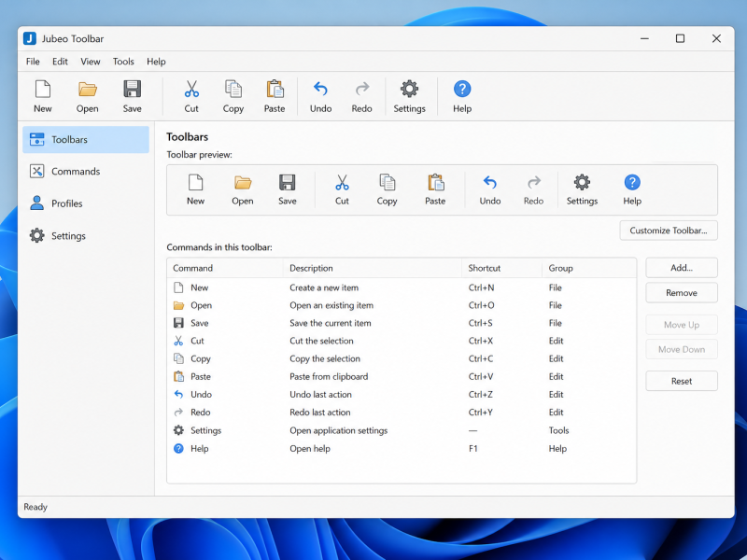Select the 'Create a new item' description
Screen dimensions: 747x560
(x=324, y=287)
